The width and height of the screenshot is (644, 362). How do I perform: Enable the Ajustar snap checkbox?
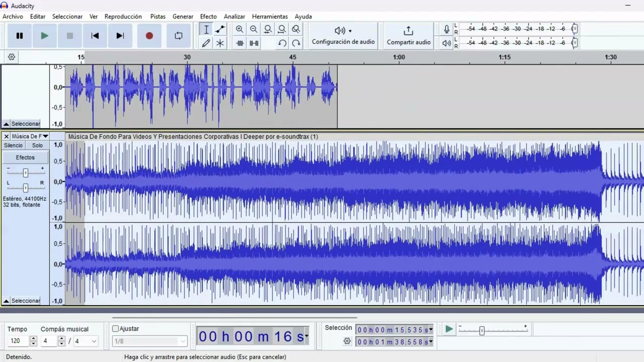click(115, 329)
